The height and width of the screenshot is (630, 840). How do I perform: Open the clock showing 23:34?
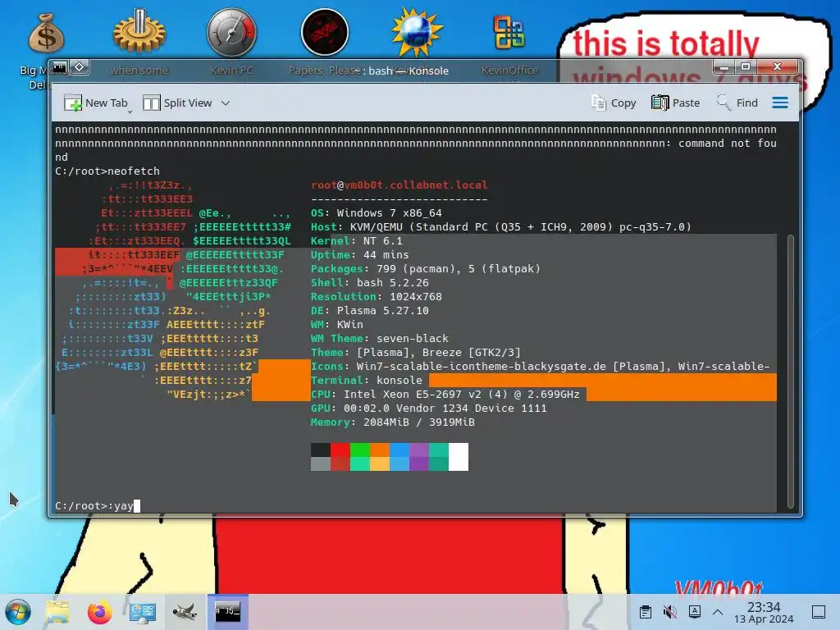click(764, 612)
